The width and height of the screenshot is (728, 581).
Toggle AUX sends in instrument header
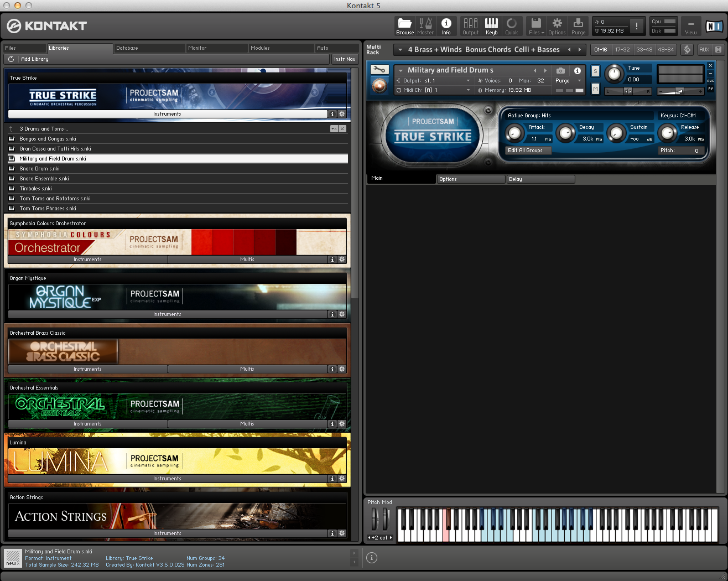711,81
